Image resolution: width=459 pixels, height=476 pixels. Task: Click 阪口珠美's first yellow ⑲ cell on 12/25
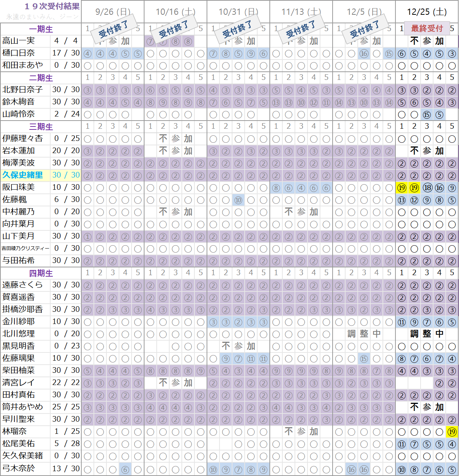402,188
